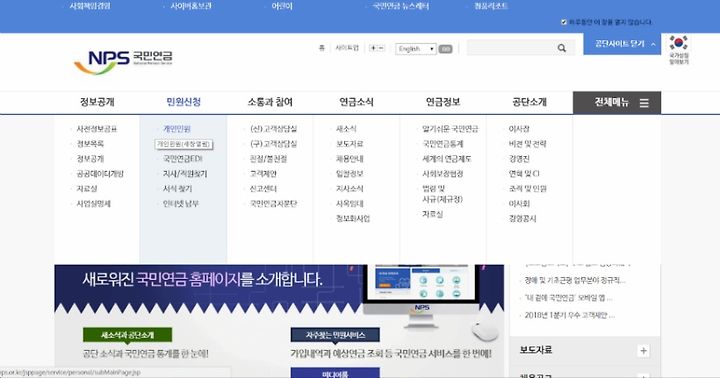The image size is (720, 378).
Task: Open the 소통과 참여 main menu
Action: point(270,102)
